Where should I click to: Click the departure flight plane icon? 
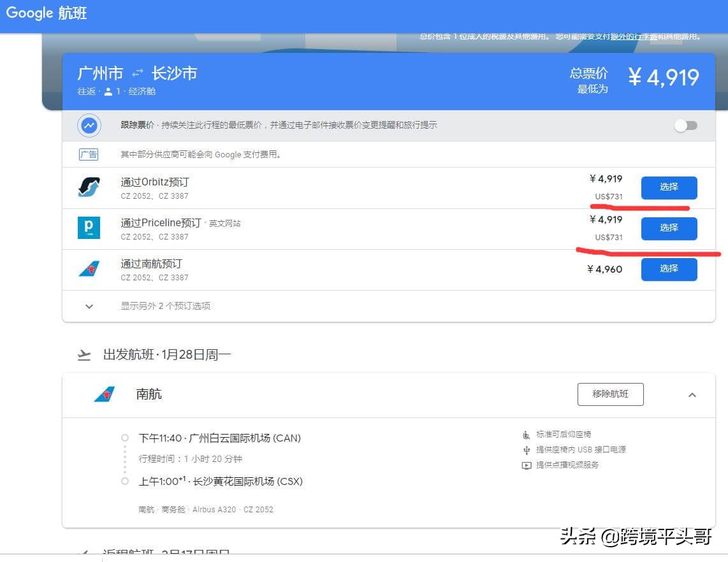[84, 354]
